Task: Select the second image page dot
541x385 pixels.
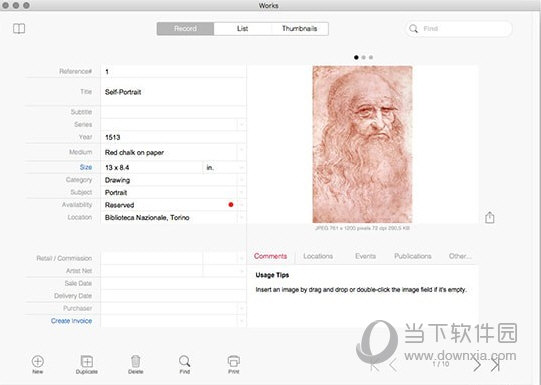Action: (363, 57)
